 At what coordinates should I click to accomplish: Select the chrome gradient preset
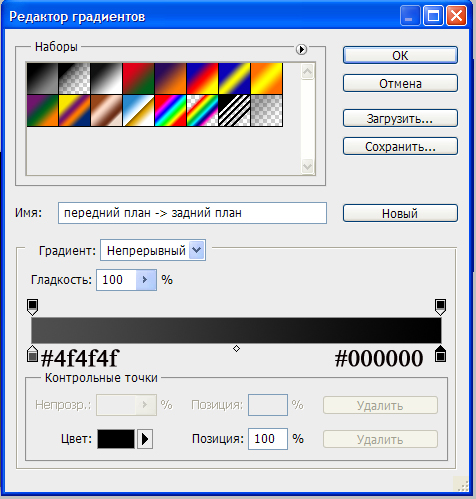tap(138, 111)
